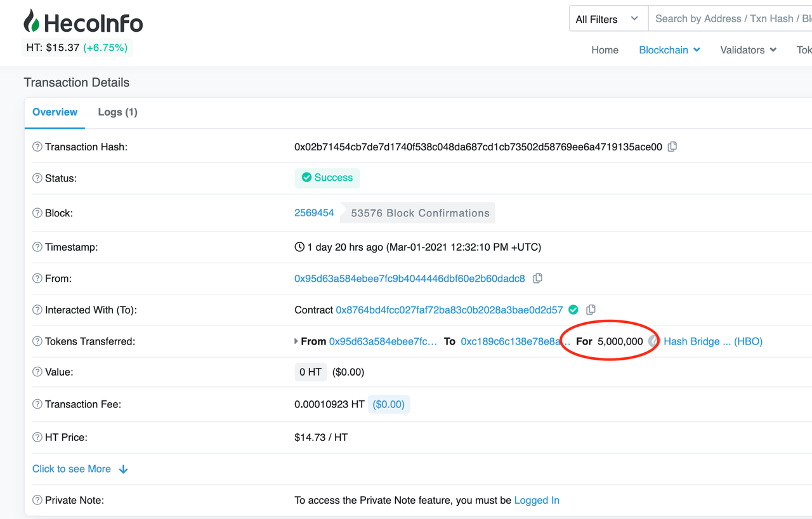Switch to the Logs (1) tab

(117, 112)
